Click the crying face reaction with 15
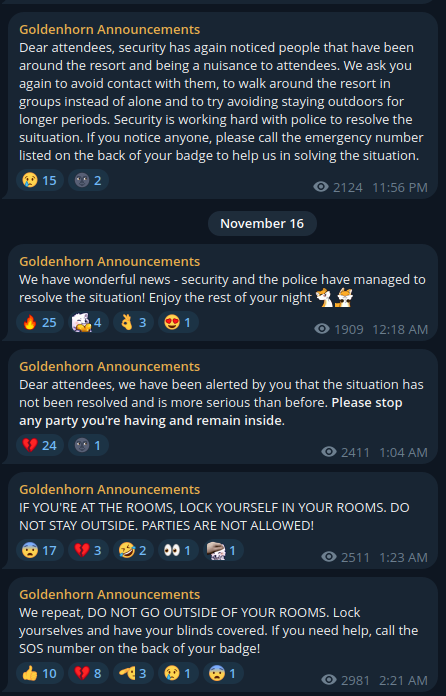Screen dimensions: 446x696 pos(39,180)
